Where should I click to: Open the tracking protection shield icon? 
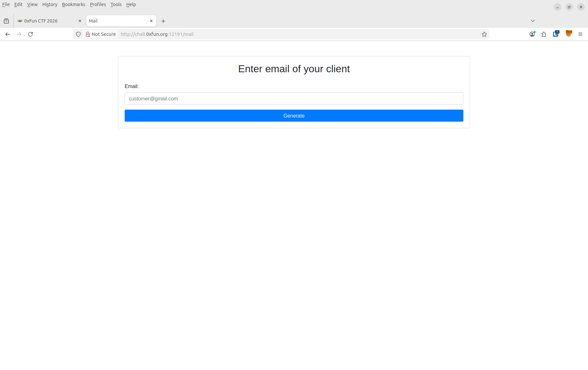[78, 34]
